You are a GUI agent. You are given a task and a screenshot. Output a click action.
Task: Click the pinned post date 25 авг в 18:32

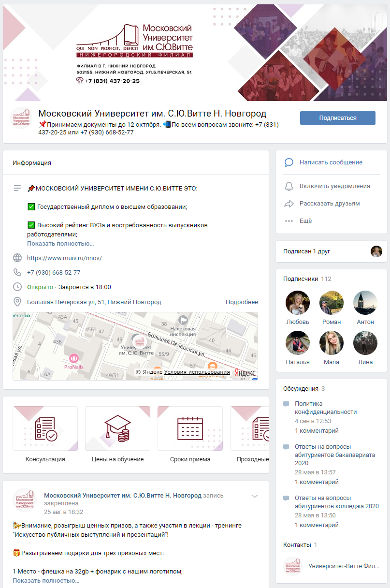(x=63, y=512)
